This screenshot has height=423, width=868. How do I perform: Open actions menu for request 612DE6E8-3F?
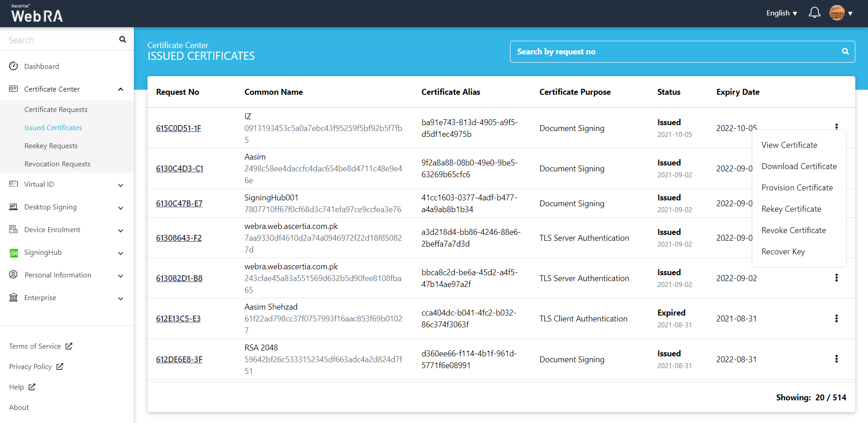point(836,359)
